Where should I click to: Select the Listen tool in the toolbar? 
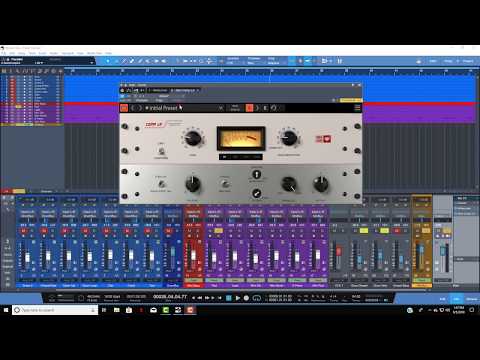tap(164, 61)
